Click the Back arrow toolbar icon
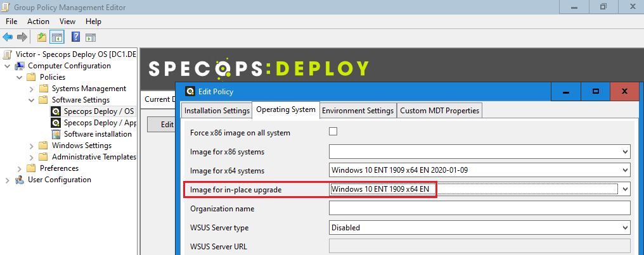Screen dimensions: 644x255 pyautogui.click(x=8, y=37)
